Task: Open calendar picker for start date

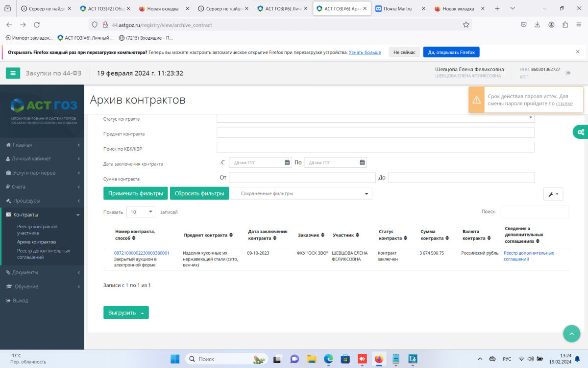Action: point(288,162)
